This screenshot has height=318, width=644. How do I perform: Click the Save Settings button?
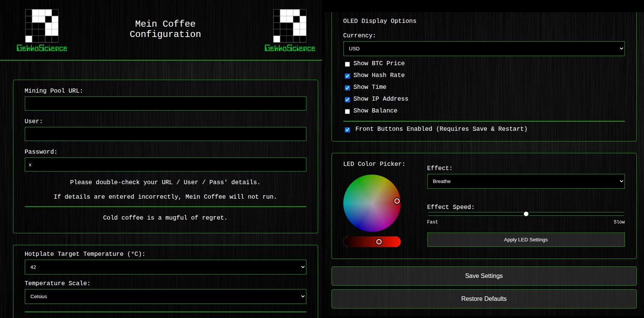[484, 276]
